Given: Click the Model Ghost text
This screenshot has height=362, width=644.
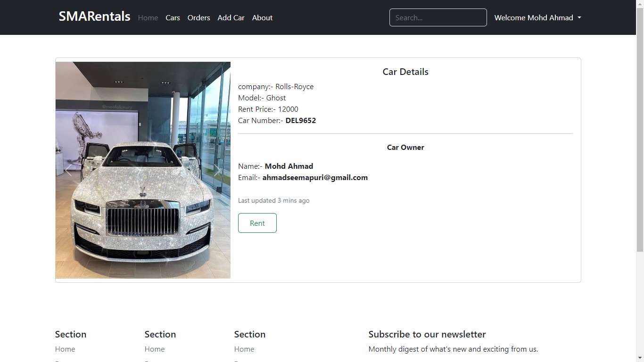Looking at the screenshot, I should [262, 98].
